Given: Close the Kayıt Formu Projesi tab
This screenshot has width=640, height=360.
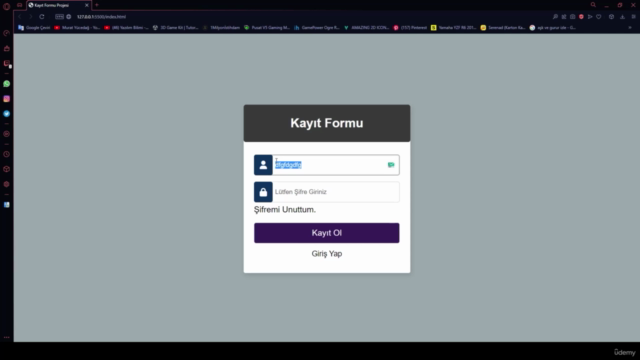Looking at the screenshot, I should tap(87, 5).
